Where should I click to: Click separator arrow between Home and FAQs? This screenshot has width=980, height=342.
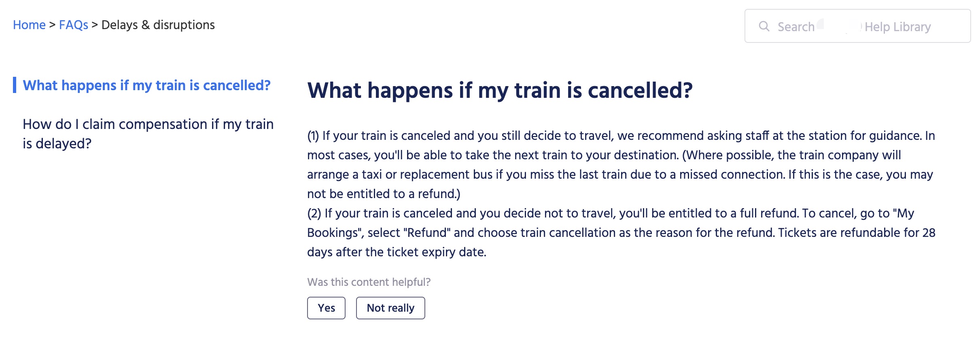click(x=52, y=25)
